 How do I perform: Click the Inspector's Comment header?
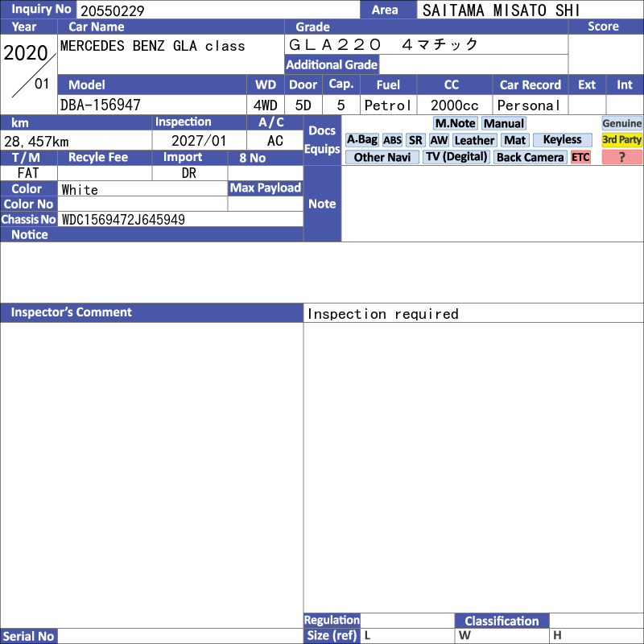pos(151,312)
